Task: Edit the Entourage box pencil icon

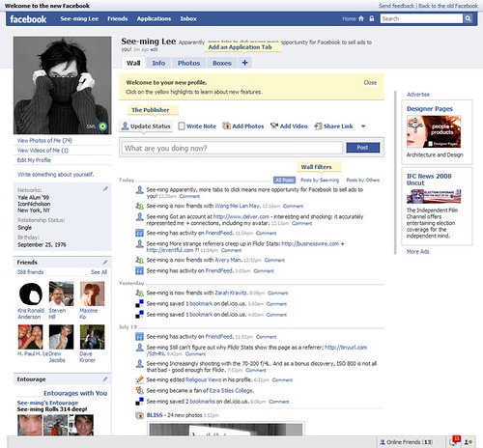Action: pos(105,379)
